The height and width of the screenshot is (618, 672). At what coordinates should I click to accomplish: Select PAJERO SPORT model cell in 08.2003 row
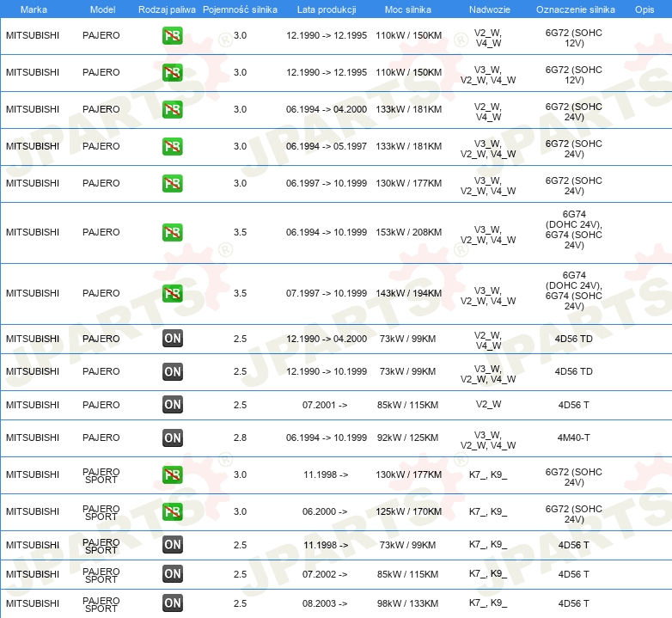coord(101,605)
